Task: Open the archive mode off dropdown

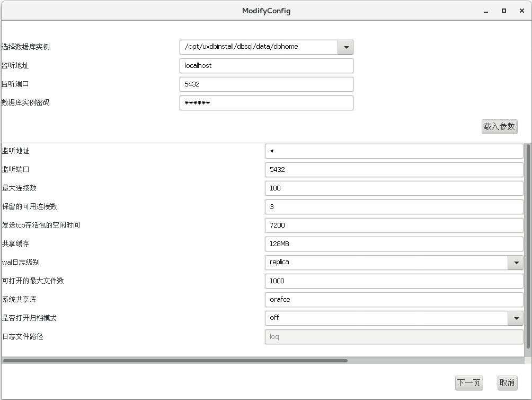Action: point(515,318)
